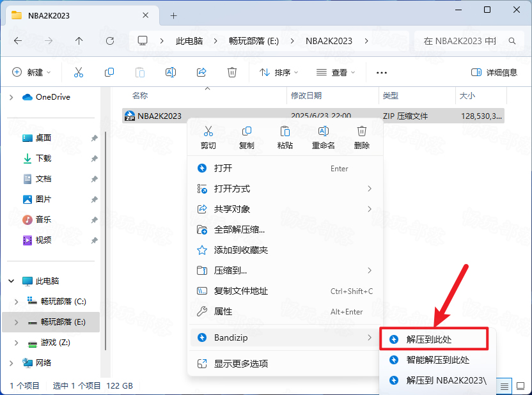Choose 解压到此处 in Bandizip submenu
Image resolution: width=532 pixels, height=395 pixels.
tap(434, 339)
